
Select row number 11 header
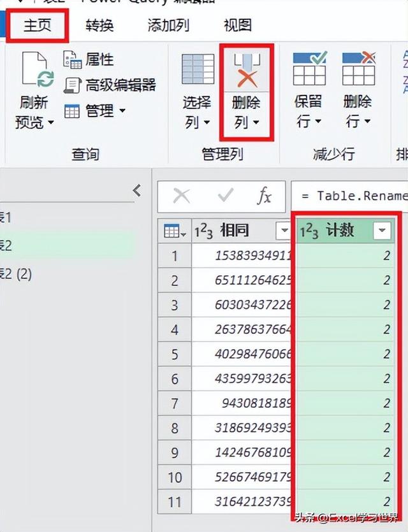point(175,502)
